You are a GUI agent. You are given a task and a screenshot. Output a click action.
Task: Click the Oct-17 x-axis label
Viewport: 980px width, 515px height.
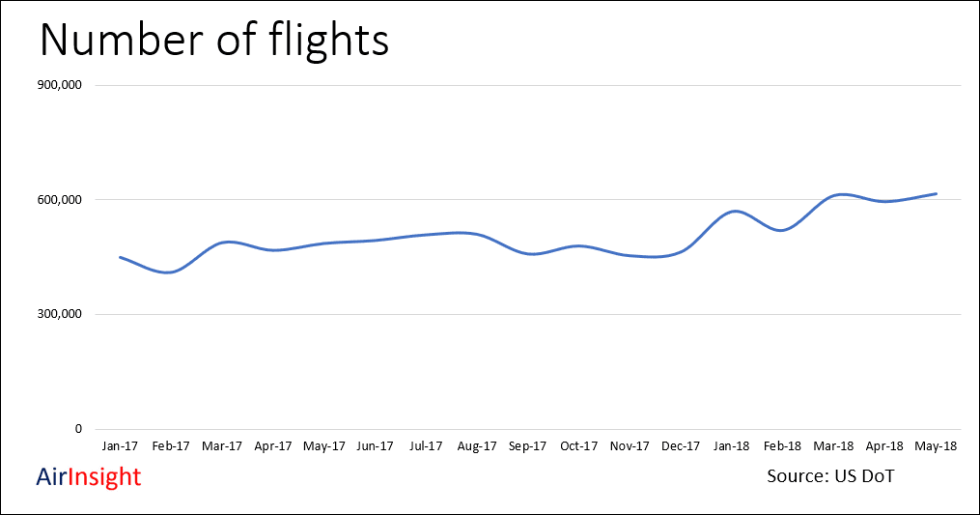pyautogui.click(x=578, y=446)
